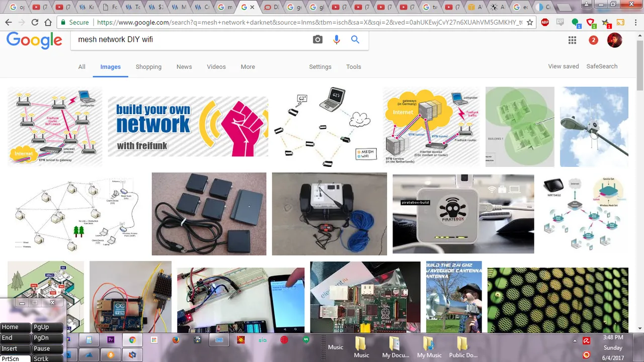644x362 pixels.
Task: Open the Sia app from the taskbar
Action: 263,340
